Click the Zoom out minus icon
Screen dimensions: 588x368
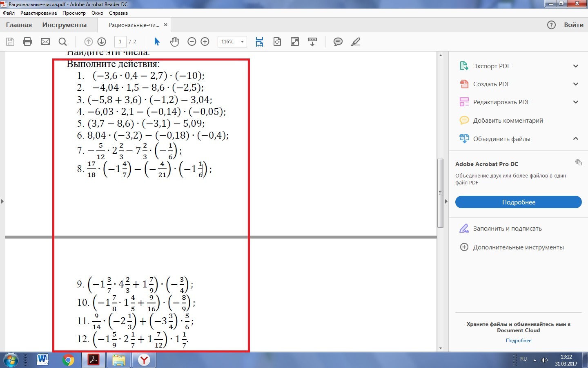point(192,42)
